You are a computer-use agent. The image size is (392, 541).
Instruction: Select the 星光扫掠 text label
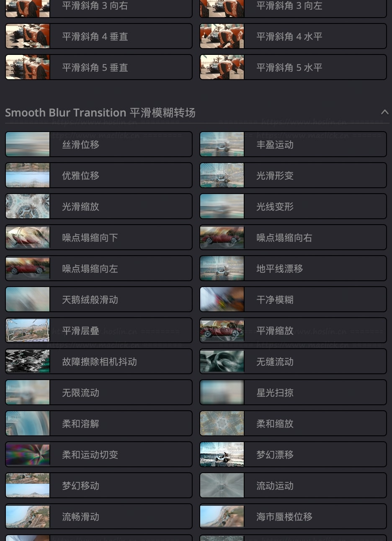tap(275, 393)
